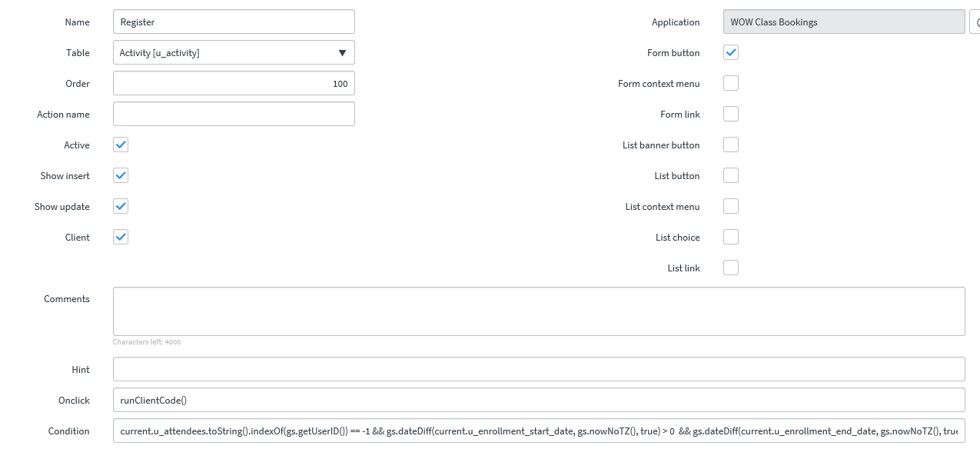Enable the List button checkbox
980x449 pixels.
(730, 175)
